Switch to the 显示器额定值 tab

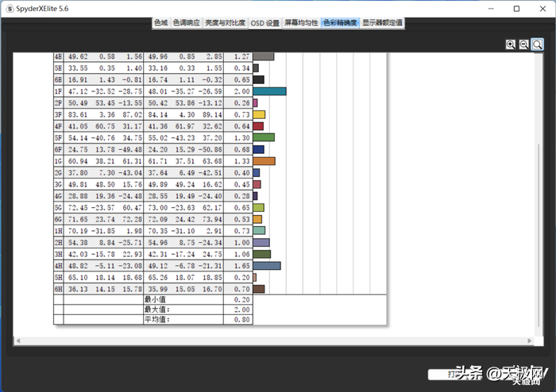tap(383, 23)
